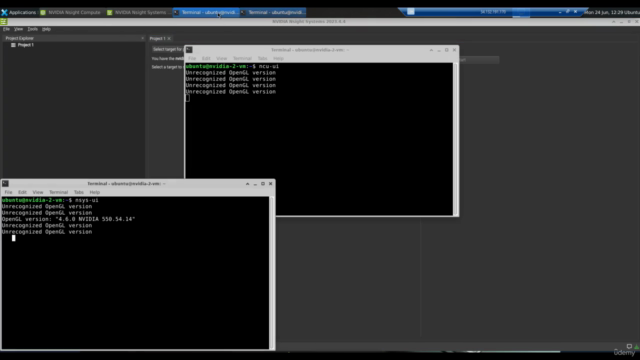Open Terminal menu in ncu-ui terminal
640x360 pixels.
pos(242,58)
